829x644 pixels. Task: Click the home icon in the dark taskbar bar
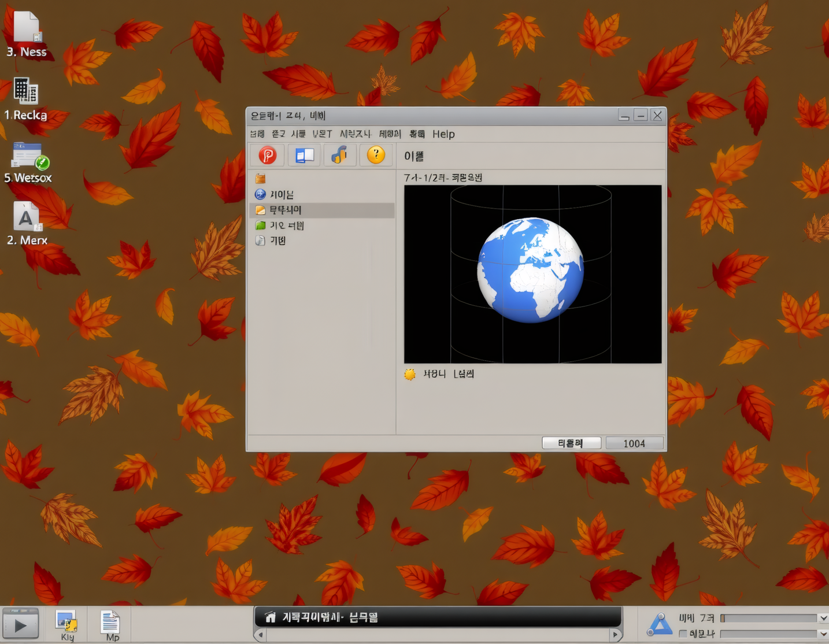(270, 617)
